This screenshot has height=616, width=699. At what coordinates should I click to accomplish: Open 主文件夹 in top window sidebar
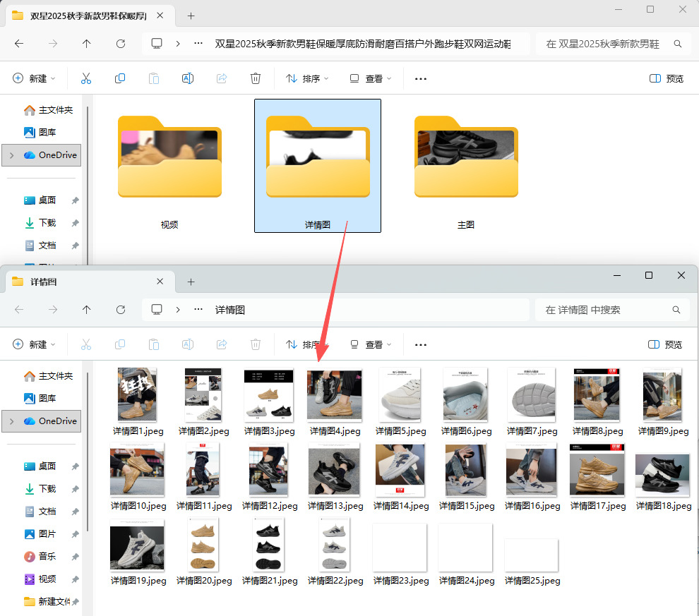[x=48, y=110]
